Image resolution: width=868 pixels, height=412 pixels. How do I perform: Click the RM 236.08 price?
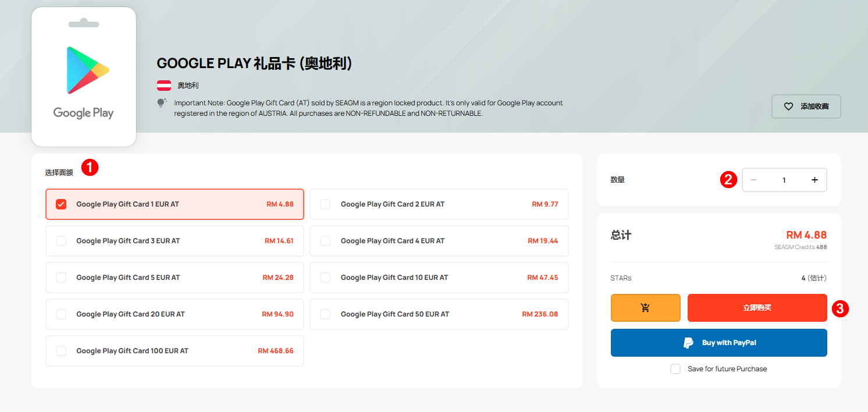tap(540, 314)
